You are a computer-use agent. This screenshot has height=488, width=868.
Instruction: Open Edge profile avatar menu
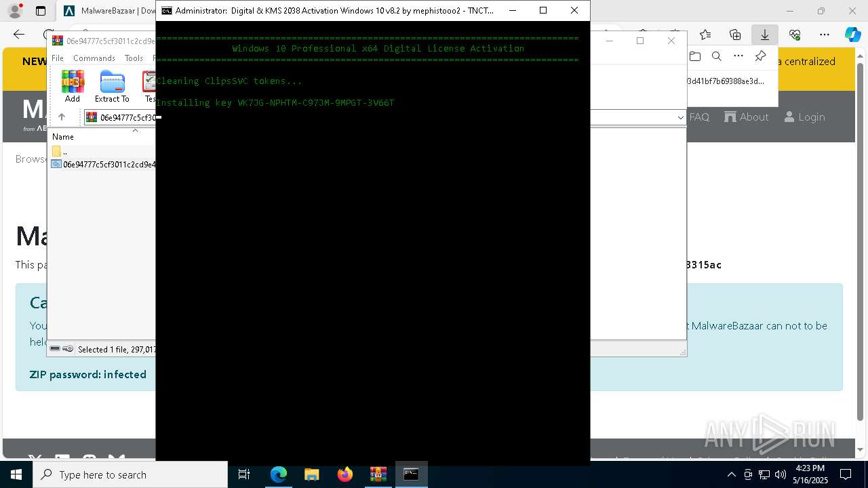[x=14, y=11]
